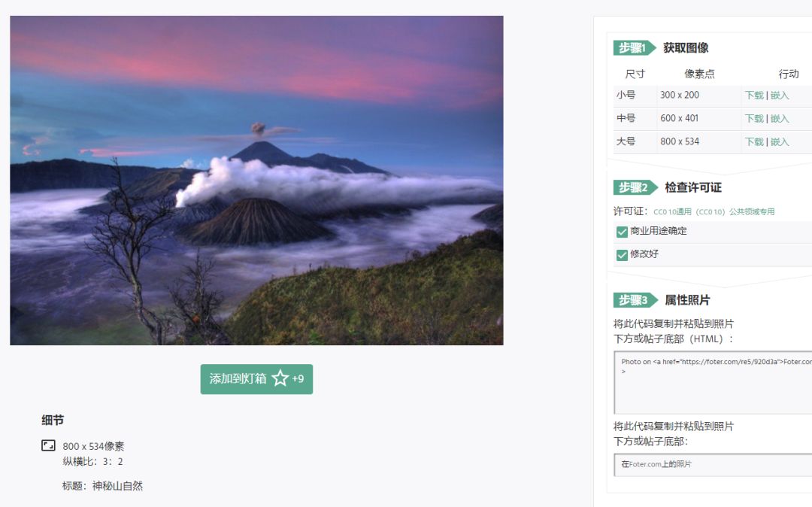Click the 步骤2 step badge

point(635,187)
